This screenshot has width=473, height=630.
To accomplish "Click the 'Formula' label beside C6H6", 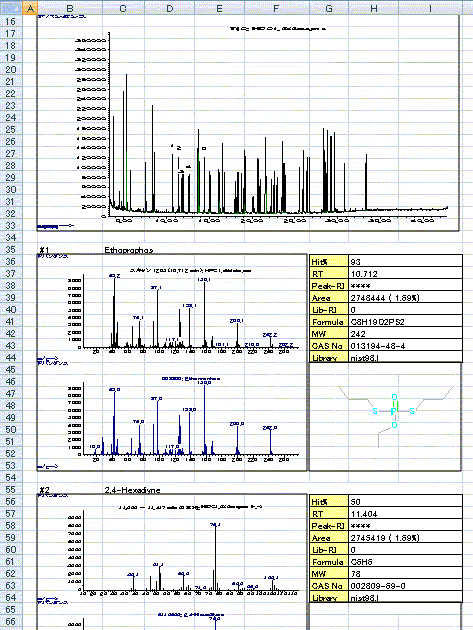I will coord(329,562).
